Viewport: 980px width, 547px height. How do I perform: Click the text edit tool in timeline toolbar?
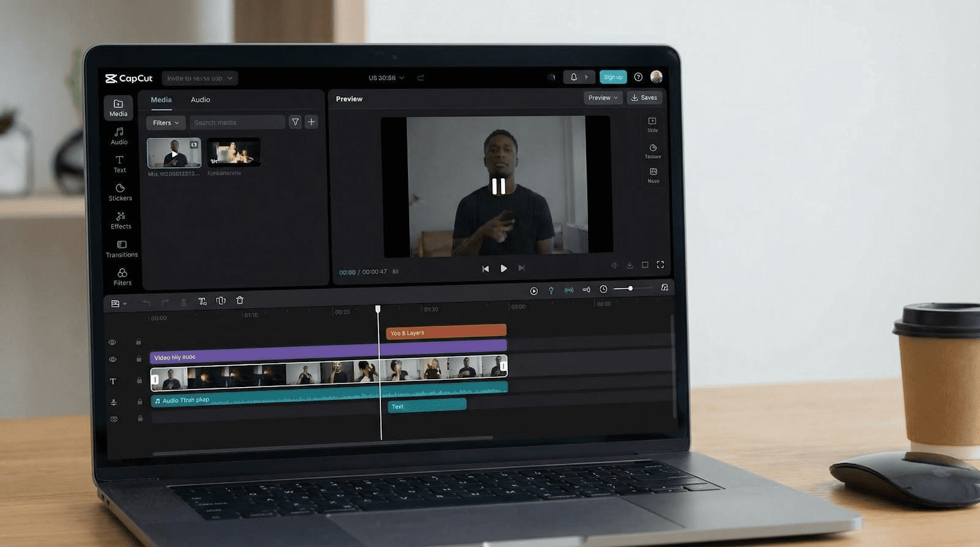point(202,301)
